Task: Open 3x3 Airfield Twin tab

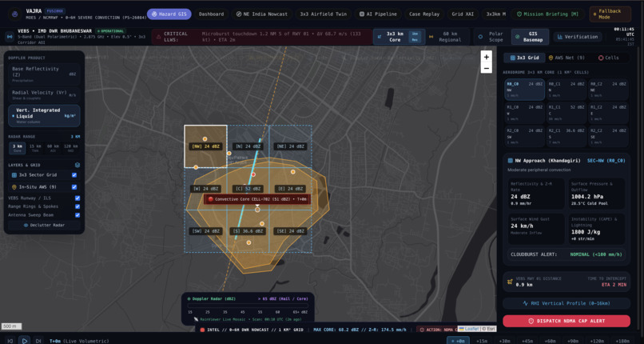Action: point(324,14)
